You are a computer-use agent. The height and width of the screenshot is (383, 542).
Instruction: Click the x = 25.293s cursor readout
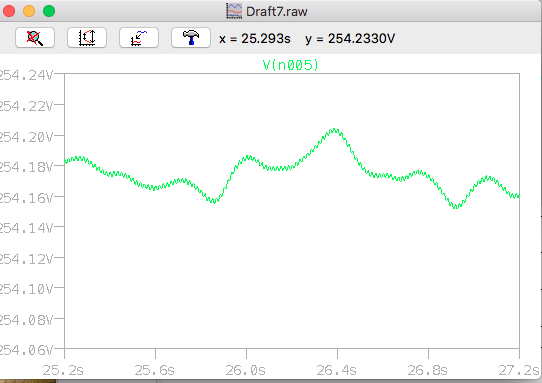click(255, 39)
